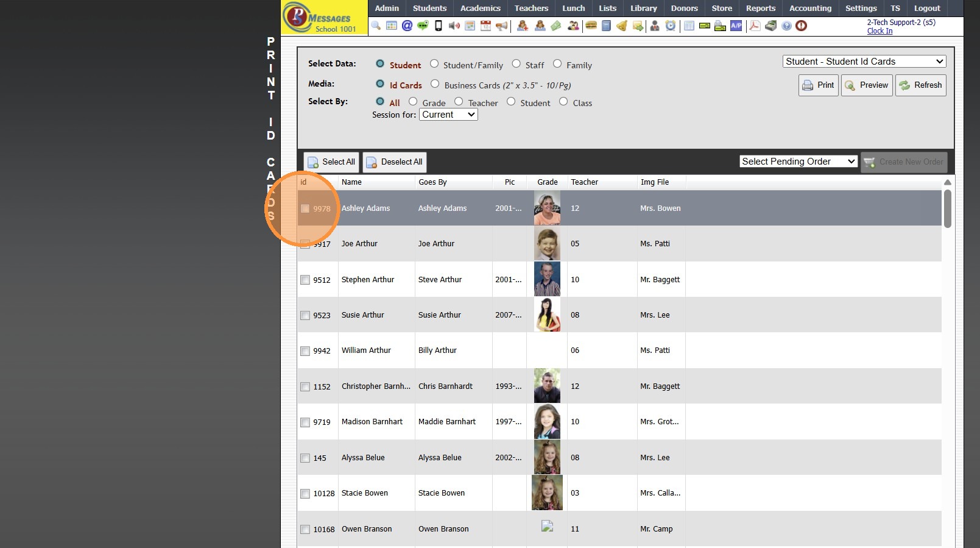
Task: Select by Grade radio button
Action: coord(413,102)
